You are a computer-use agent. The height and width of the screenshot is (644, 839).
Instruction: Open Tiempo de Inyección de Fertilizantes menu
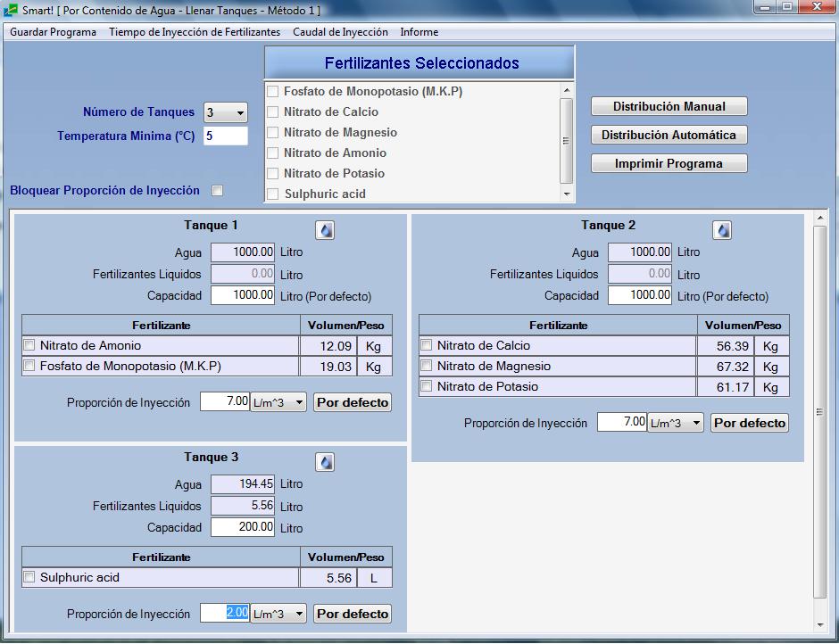[x=195, y=32]
